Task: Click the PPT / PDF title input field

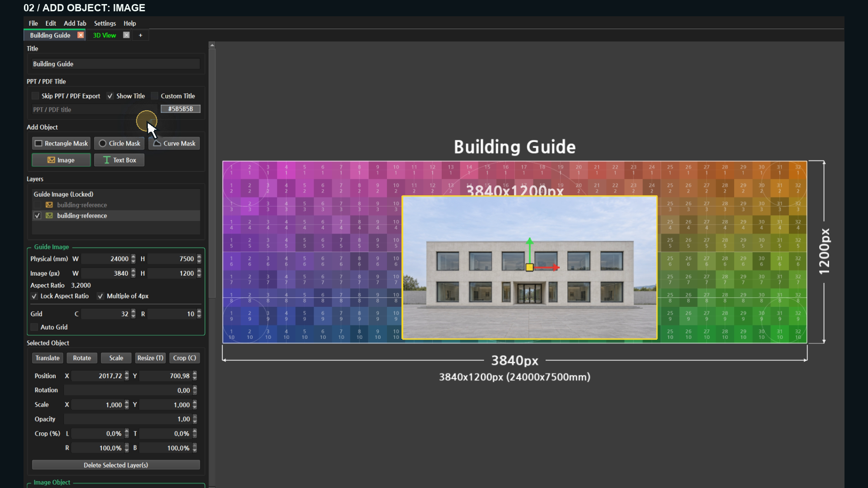Action: click(x=94, y=109)
